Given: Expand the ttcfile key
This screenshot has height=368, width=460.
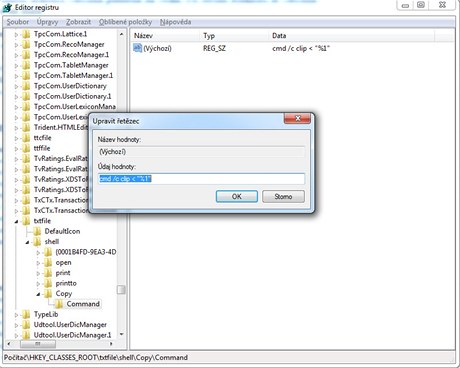Looking at the screenshot, I should coord(16,138).
